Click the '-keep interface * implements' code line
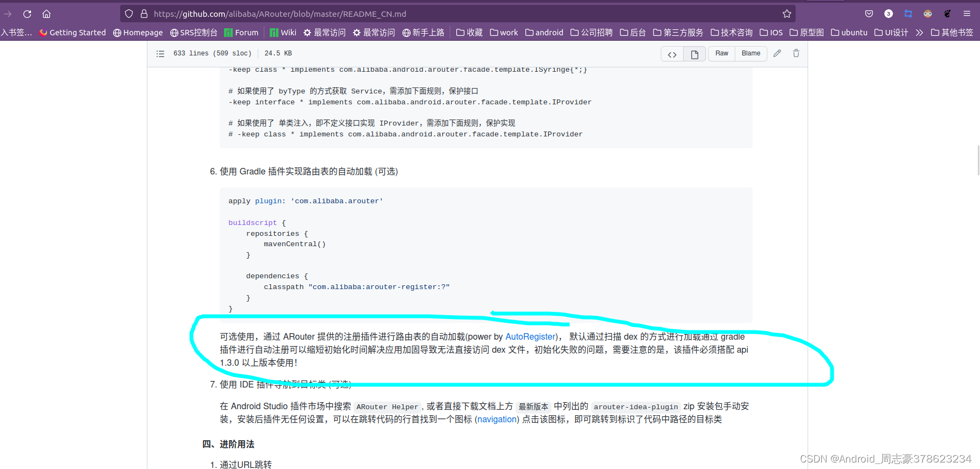 410,102
